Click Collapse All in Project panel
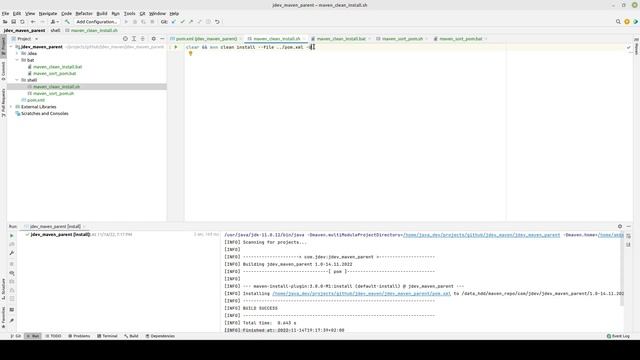Viewport: 640px width, 360px height. (x=142, y=39)
